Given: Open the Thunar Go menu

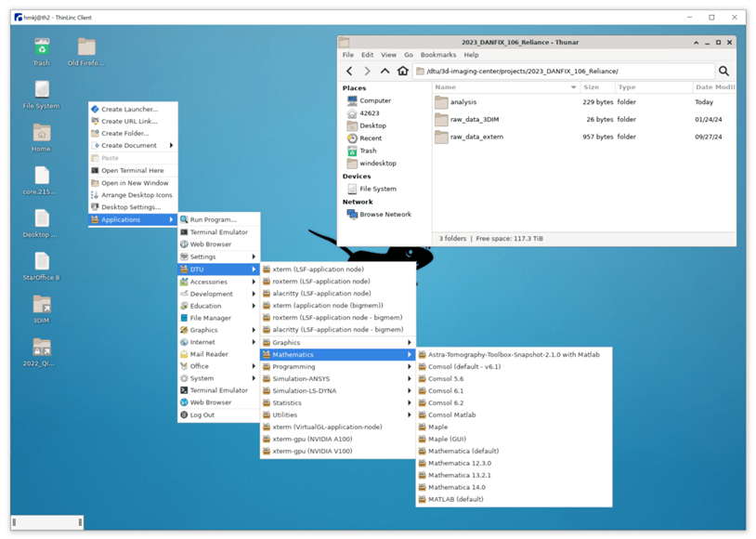Looking at the screenshot, I should click(409, 55).
